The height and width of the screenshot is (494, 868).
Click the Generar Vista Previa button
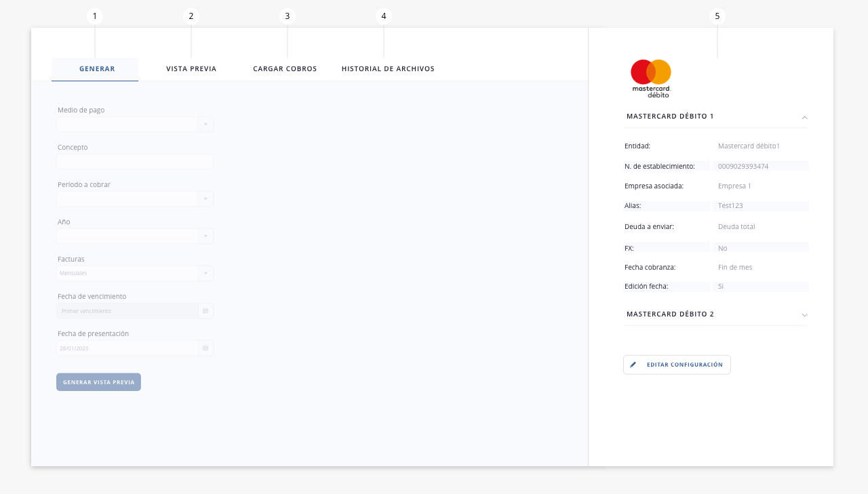pos(98,382)
